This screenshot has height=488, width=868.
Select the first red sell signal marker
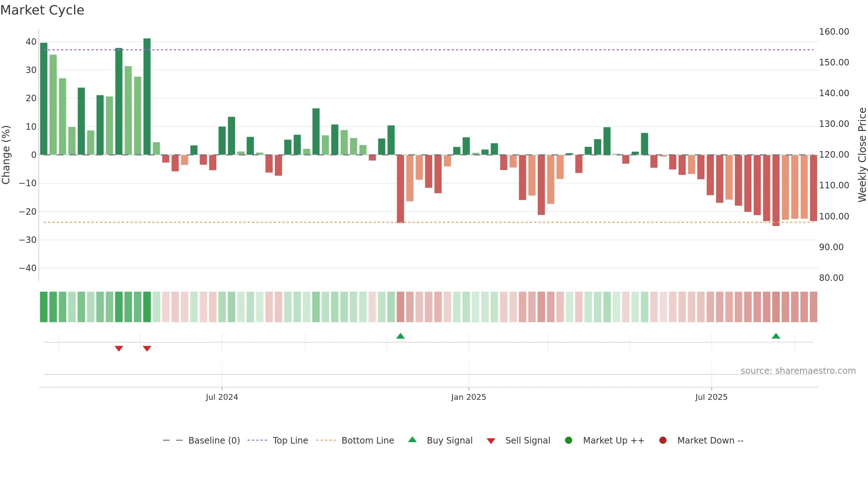click(119, 348)
